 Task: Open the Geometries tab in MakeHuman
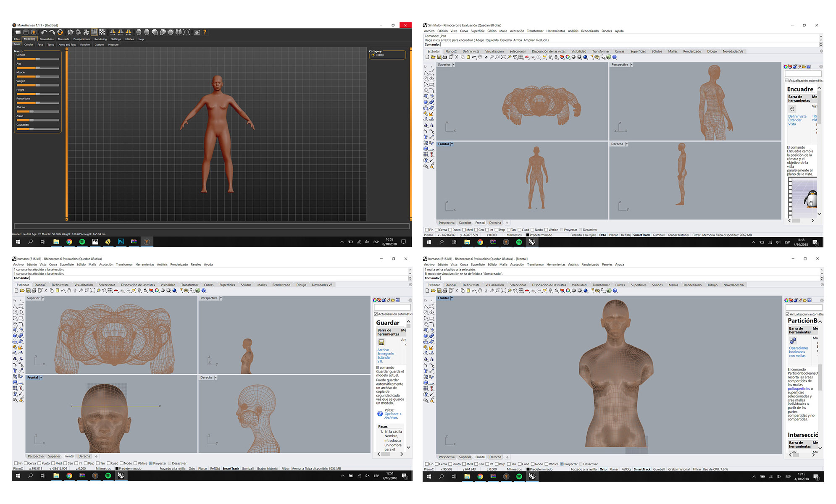click(47, 39)
